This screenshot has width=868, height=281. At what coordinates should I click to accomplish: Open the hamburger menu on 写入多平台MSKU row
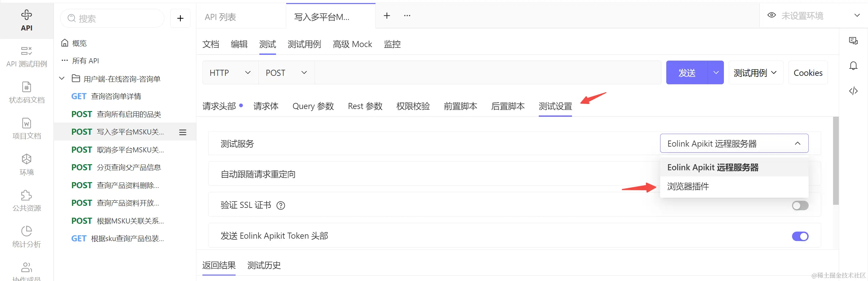pyautogui.click(x=183, y=132)
